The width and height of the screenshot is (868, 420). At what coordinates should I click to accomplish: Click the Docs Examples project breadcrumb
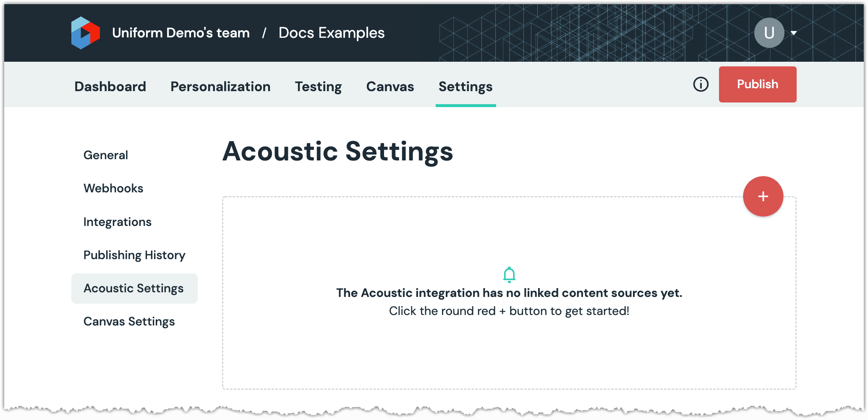click(x=332, y=33)
